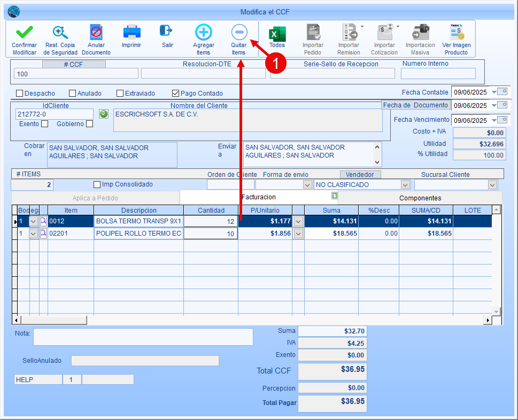Screen dimensions: 518x420
Task: Expand Vendedor NO CLASIFICADO dropdown
Action: [405, 184]
